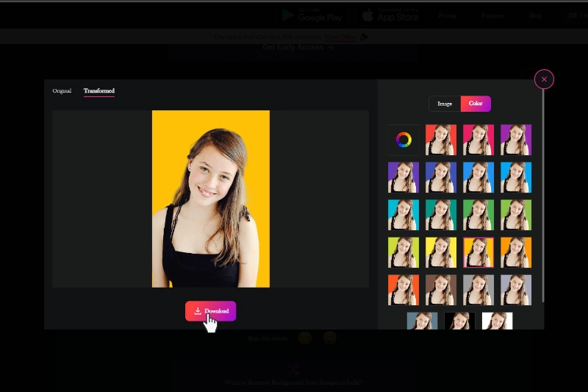This screenshot has height=392, width=588.
Task: Choose the green background swatch
Action: point(478,215)
